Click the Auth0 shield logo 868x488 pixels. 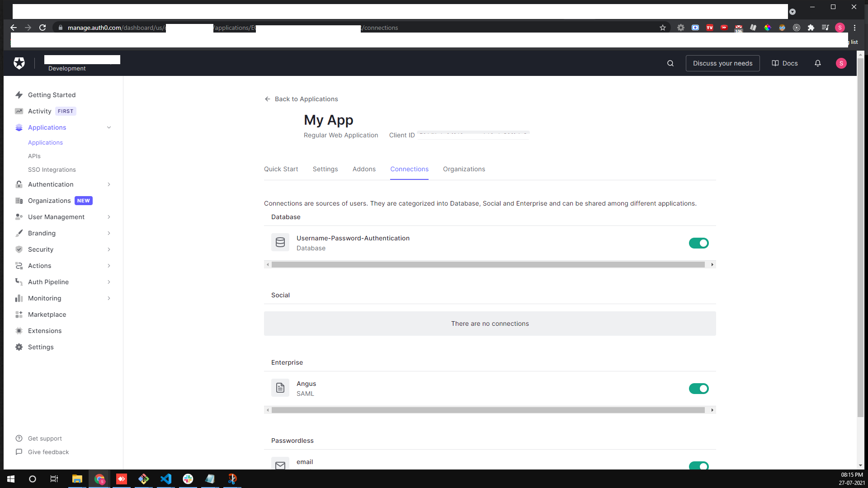(x=19, y=63)
